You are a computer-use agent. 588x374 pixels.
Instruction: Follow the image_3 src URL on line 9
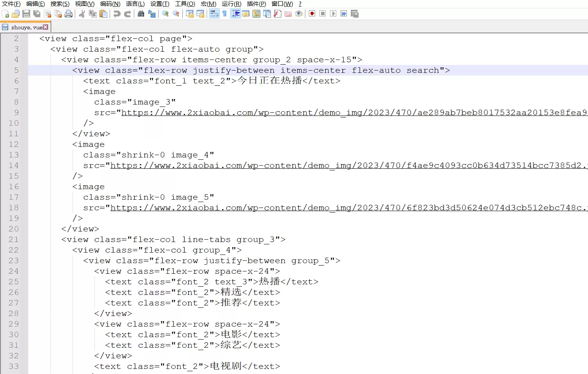(x=354, y=112)
